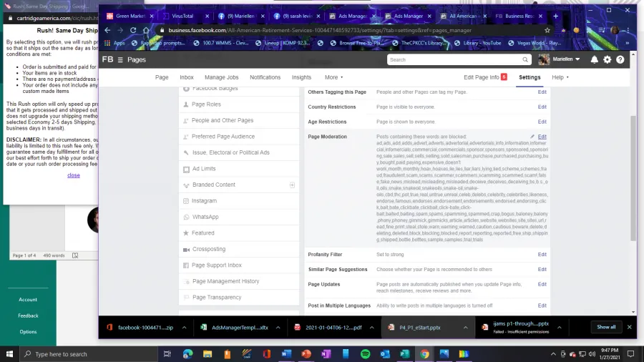The image size is (644, 362).
Task: Click the Apps shortcut in bookmarks bar
Action: pos(115,43)
